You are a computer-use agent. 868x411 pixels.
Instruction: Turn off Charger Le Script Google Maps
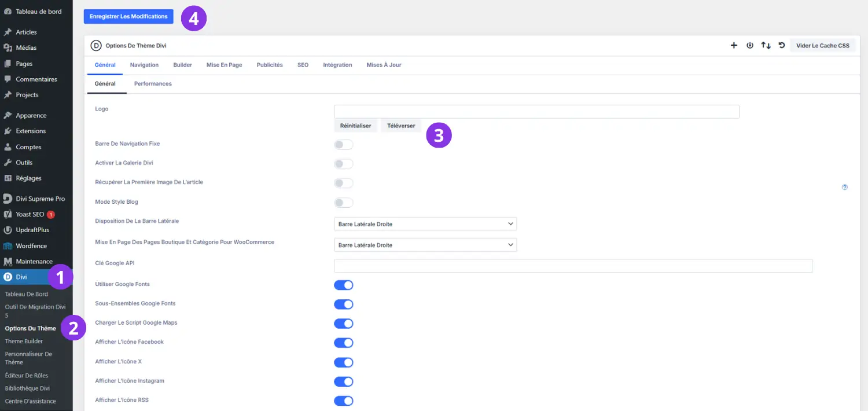coord(344,324)
